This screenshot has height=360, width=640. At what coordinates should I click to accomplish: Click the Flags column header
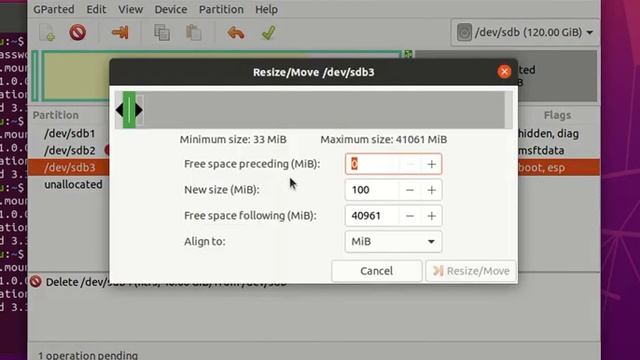(x=557, y=116)
